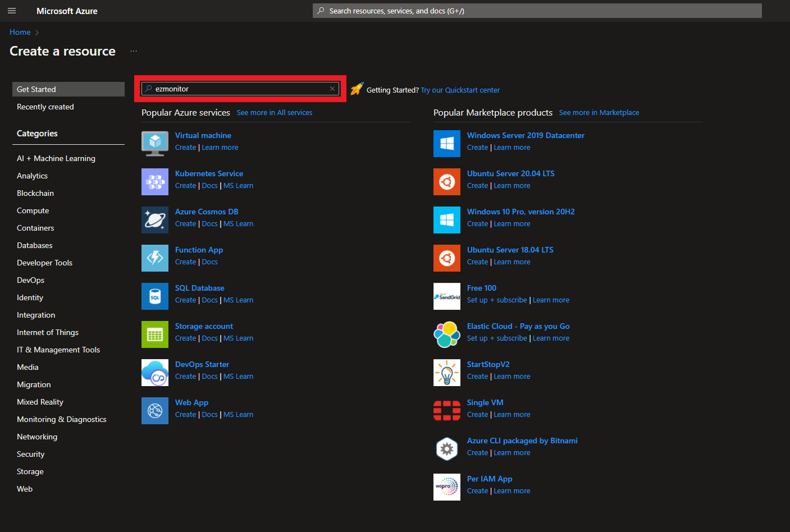This screenshot has width=790, height=532.
Task: Click the StartStopV2 lightbulb icon
Action: (x=447, y=373)
